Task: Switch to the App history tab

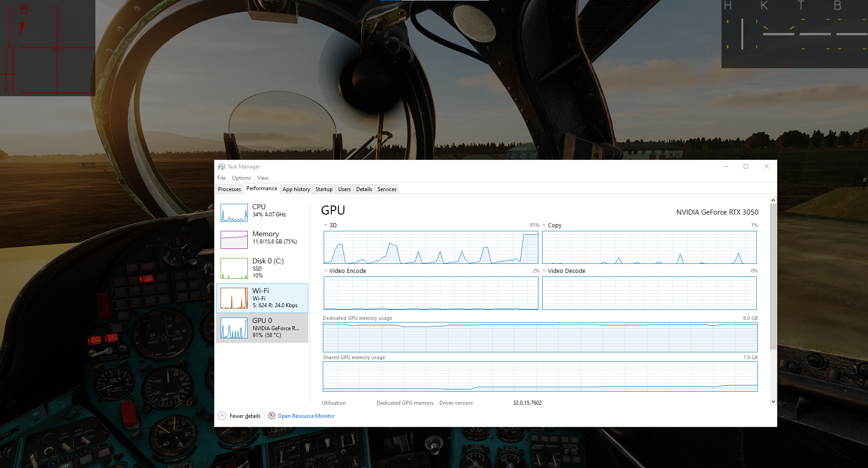Action: click(296, 189)
